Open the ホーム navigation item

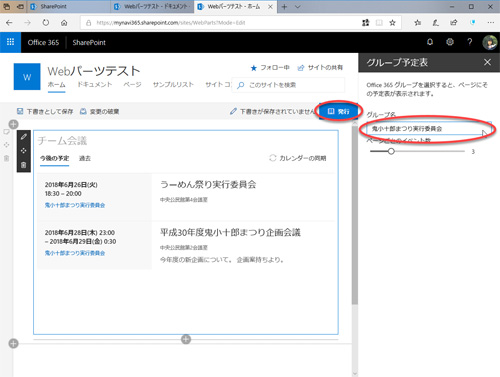click(x=56, y=85)
